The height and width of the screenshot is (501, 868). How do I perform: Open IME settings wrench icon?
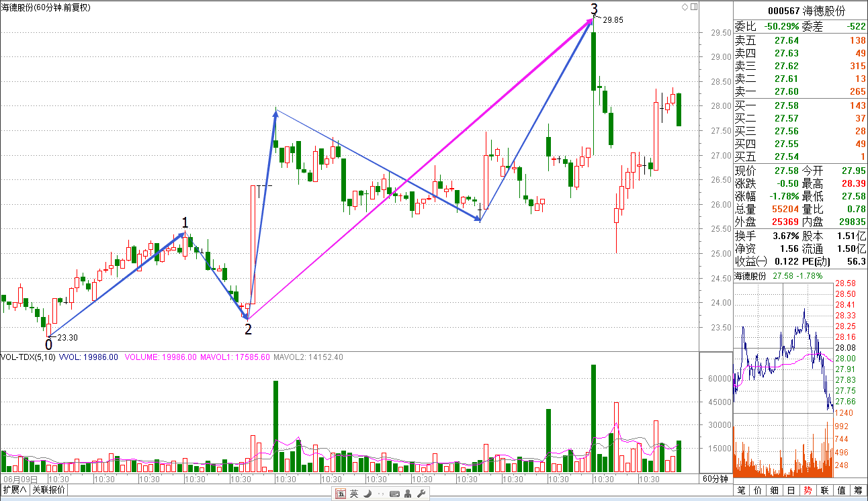[x=422, y=494]
